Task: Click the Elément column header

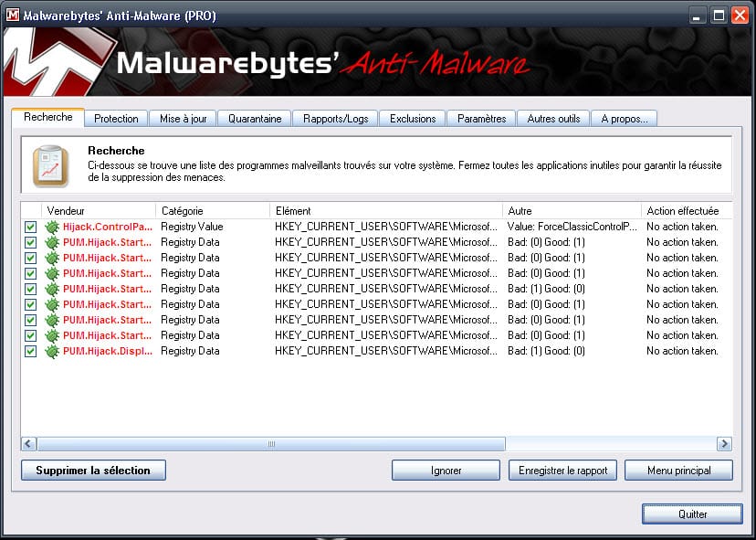Action: click(386, 211)
